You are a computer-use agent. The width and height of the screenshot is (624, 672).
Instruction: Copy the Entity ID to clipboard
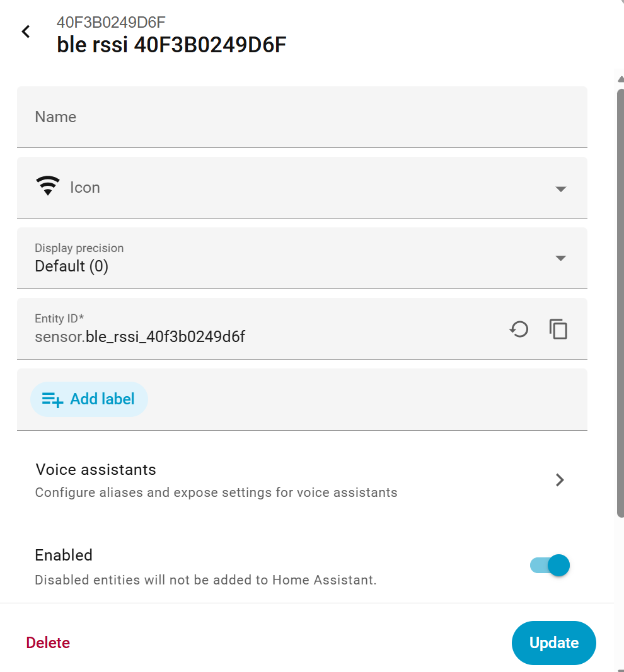click(x=558, y=329)
